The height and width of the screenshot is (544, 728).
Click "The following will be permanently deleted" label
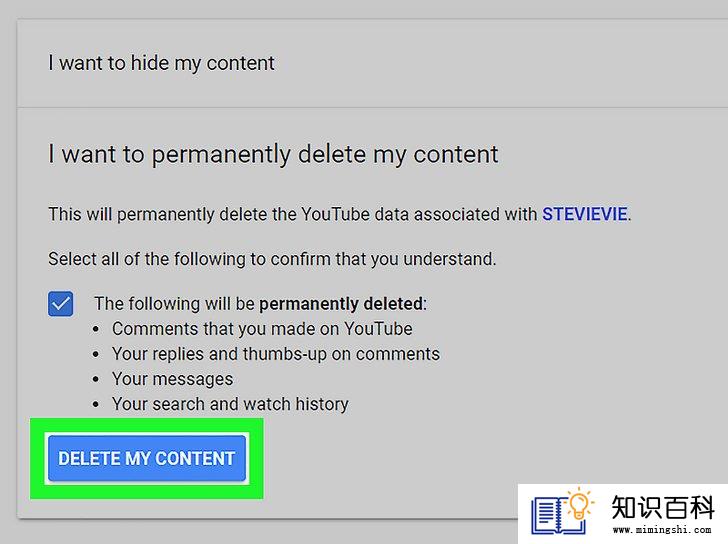260,304
